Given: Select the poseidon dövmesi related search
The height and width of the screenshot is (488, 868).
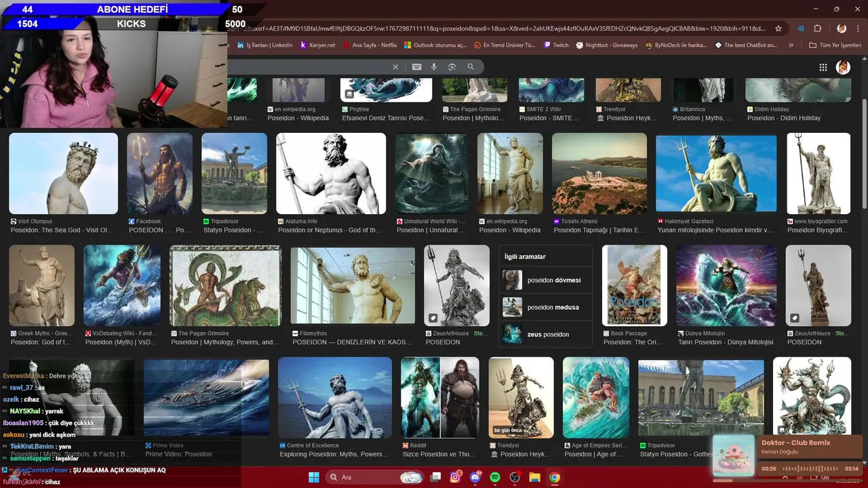Looking at the screenshot, I should (x=545, y=280).
